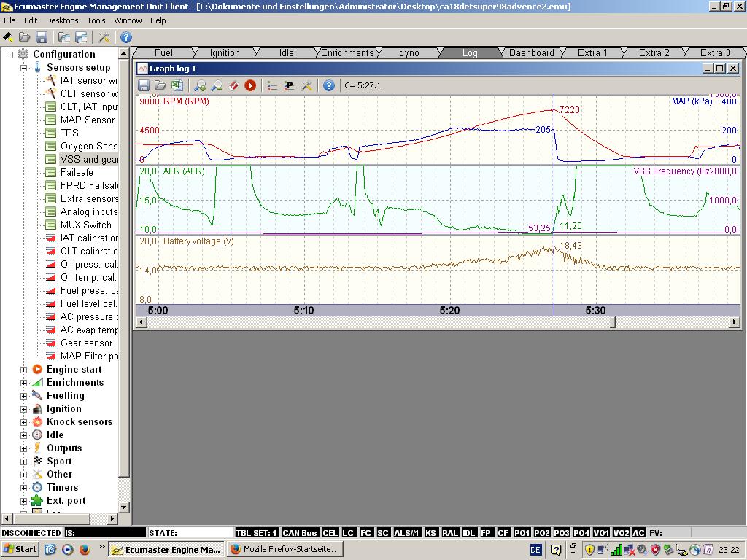The image size is (747, 560).
Task: Collapse the Sensors setup tree node
Action: (23, 68)
